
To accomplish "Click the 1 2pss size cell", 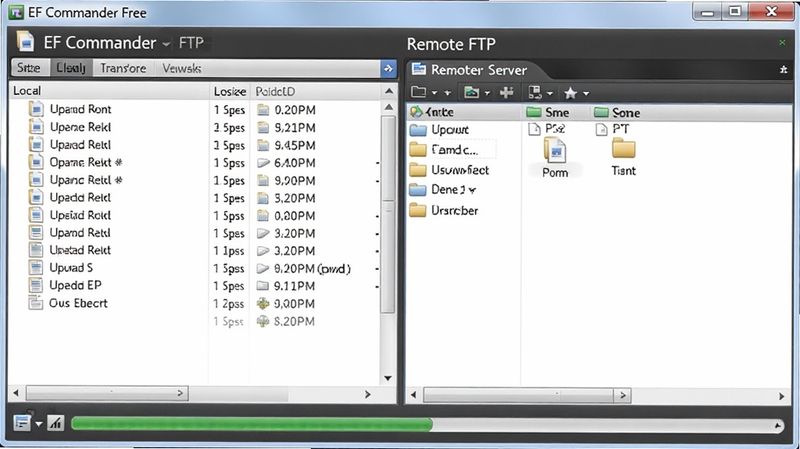I will point(229,304).
